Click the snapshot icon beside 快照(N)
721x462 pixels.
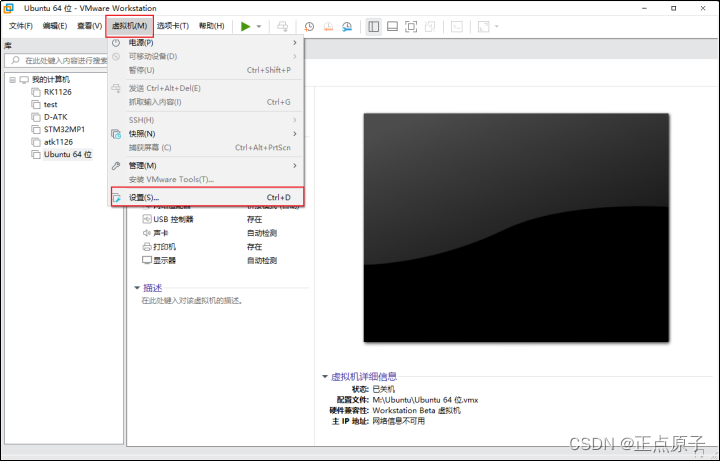click(x=116, y=134)
